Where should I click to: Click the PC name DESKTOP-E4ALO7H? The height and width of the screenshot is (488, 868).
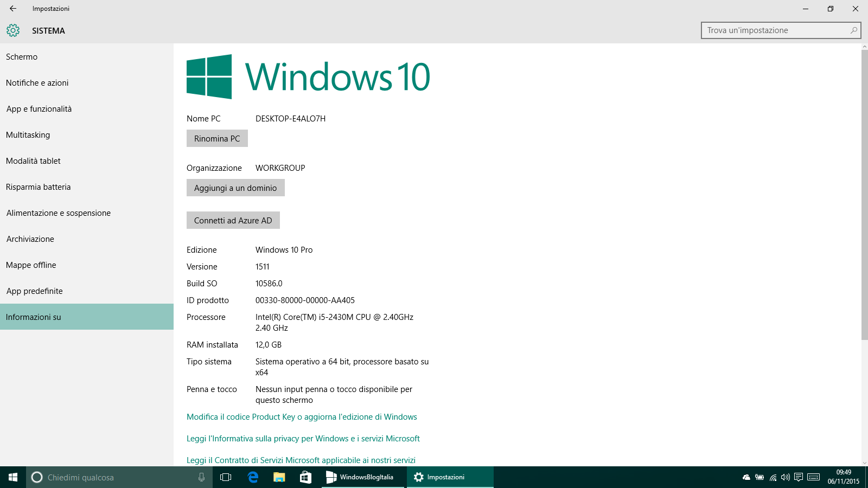[x=291, y=119]
